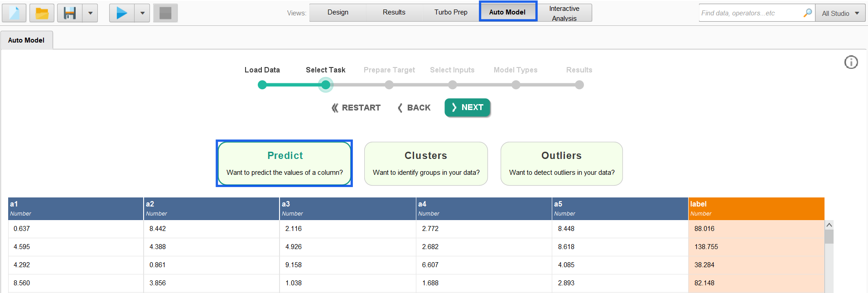Click the Load Data step marker
This screenshot has height=293, width=868.
coord(262,85)
